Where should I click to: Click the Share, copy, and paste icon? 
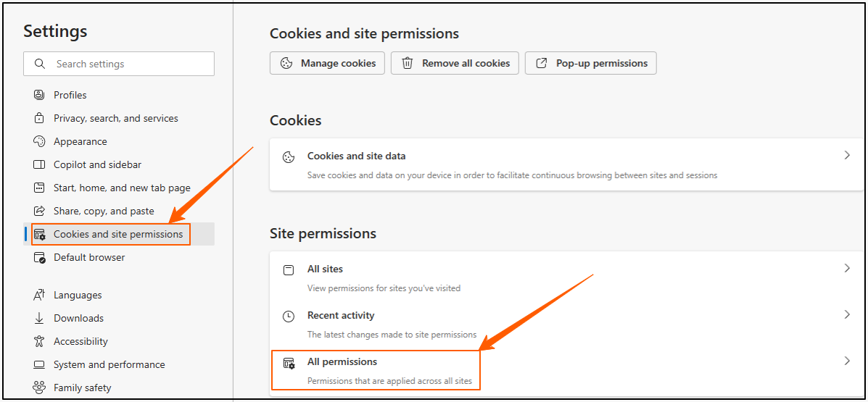coord(38,212)
